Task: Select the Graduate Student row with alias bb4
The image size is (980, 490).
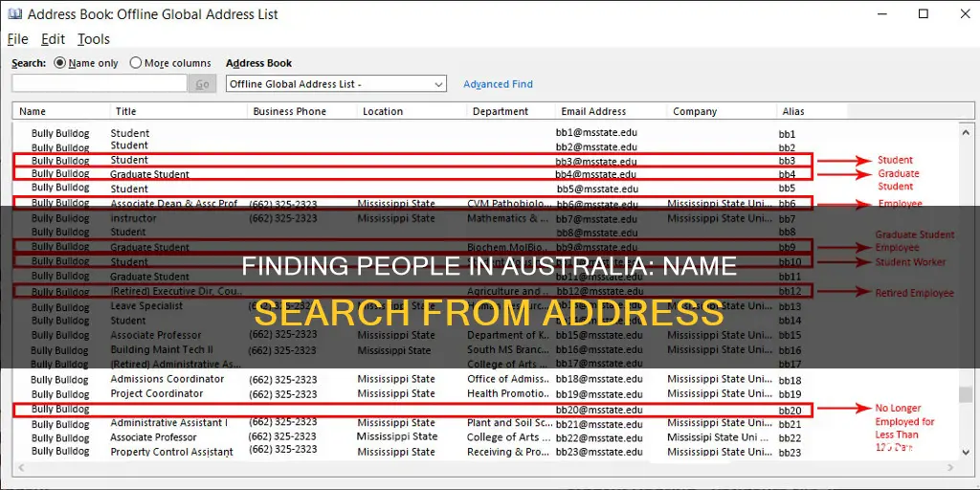Action: pos(413,174)
